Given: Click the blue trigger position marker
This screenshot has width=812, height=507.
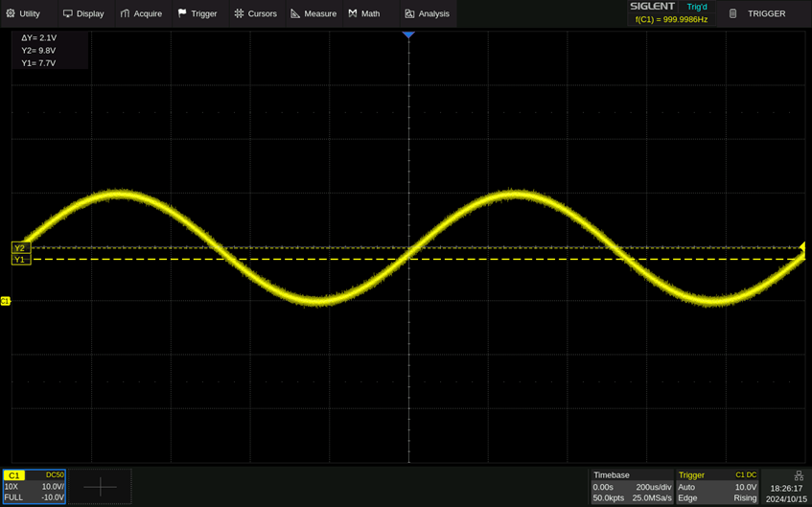Looking at the screenshot, I should (408, 35).
